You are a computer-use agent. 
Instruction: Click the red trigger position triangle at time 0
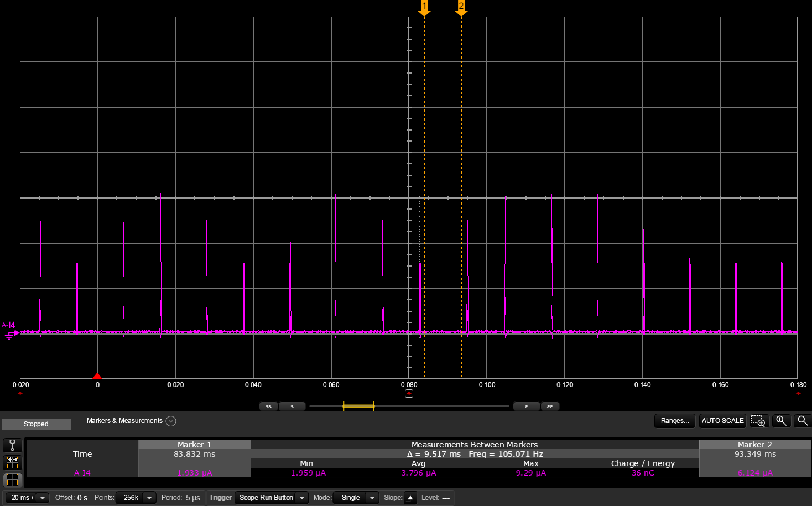pos(97,376)
